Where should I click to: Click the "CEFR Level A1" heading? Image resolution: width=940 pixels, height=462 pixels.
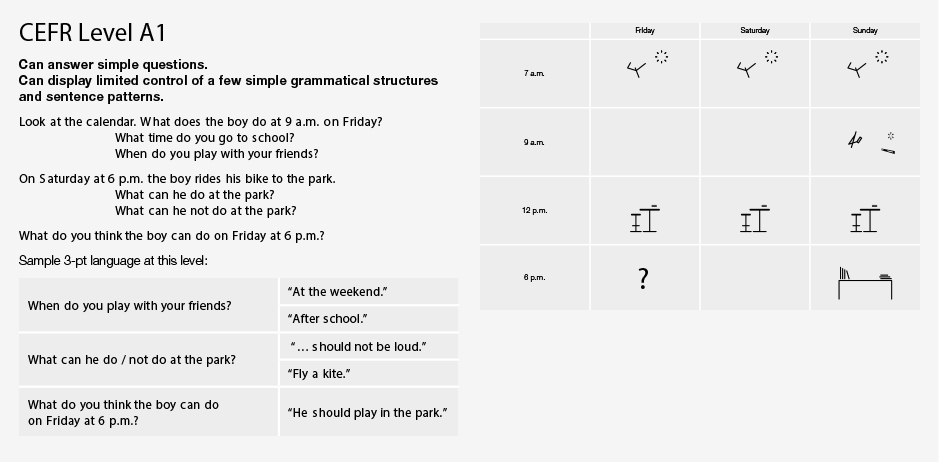(92, 33)
